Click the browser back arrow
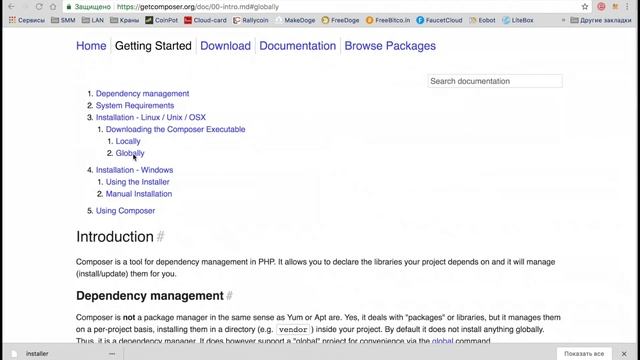Image resolution: width=640 pixels, height=360 pixels. click(x=11, y=7)
